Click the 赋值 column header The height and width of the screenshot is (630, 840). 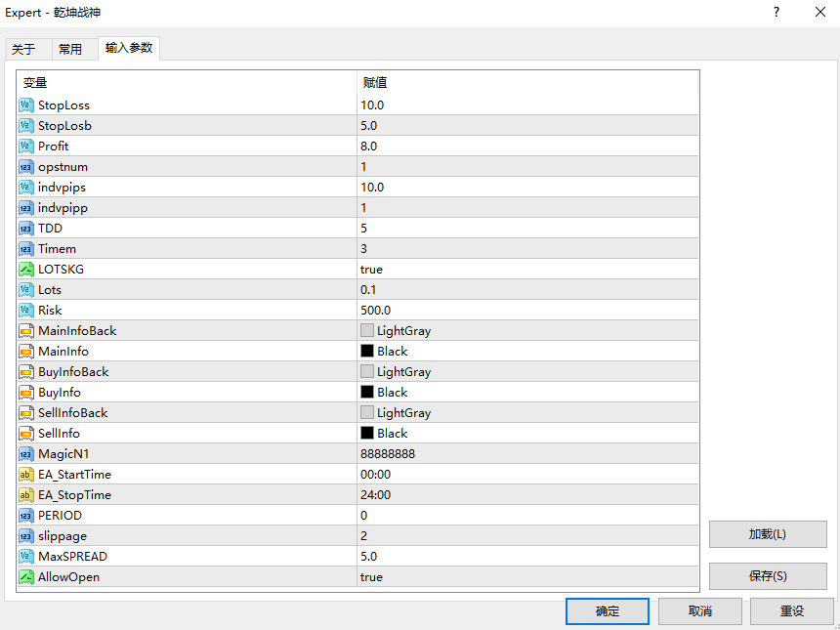click(x=527, y=82)
